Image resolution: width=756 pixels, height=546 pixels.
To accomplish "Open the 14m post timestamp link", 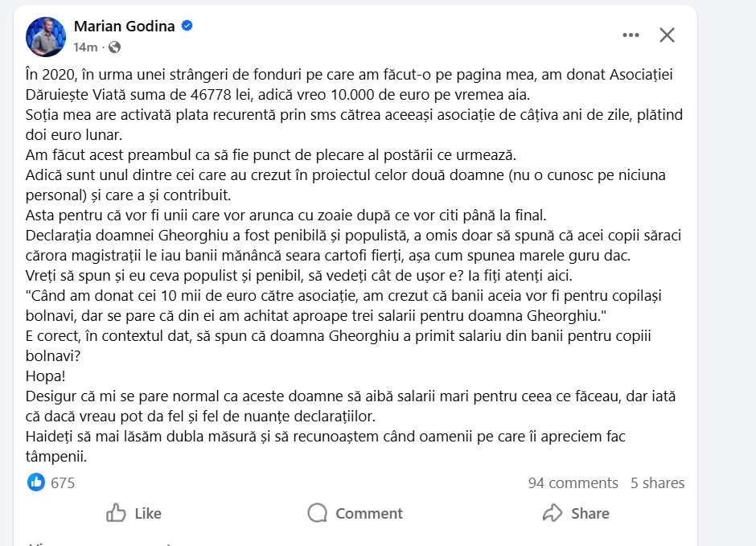I will (x=85, y=47).
